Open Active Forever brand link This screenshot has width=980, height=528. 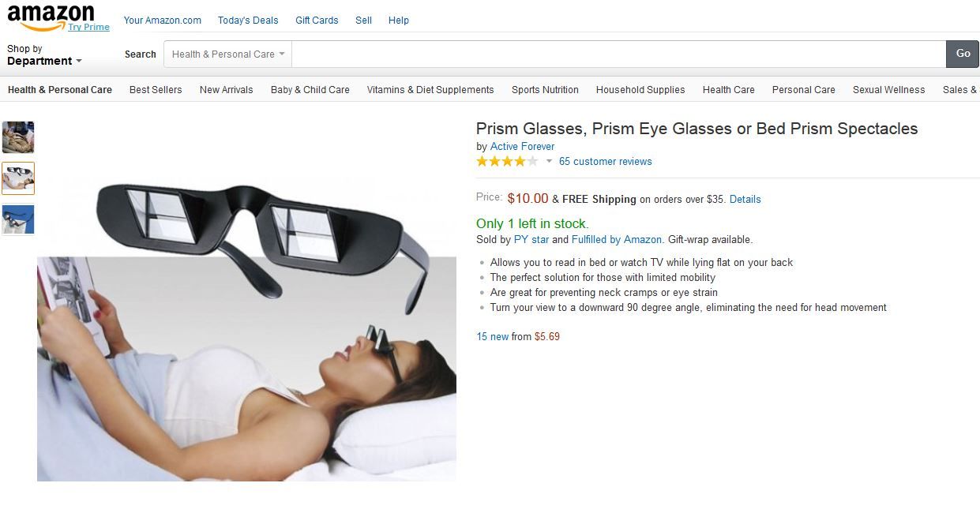522,147
